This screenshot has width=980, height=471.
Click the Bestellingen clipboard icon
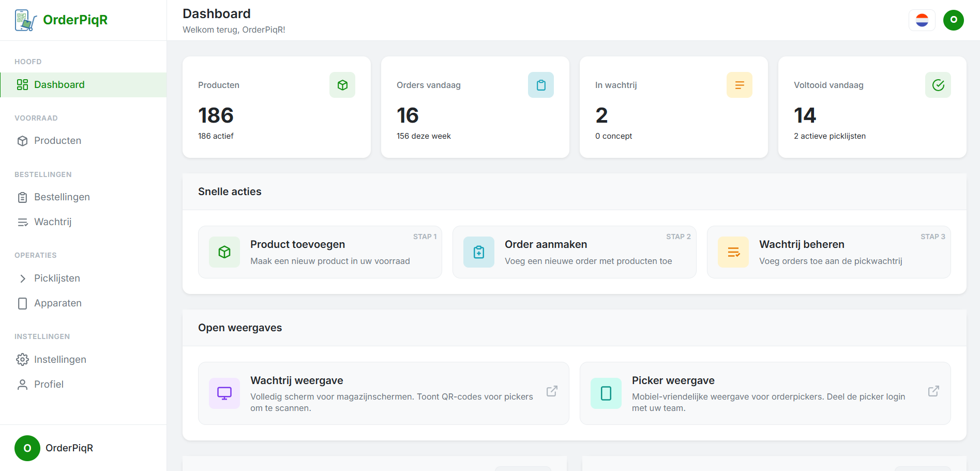point(23,197)
